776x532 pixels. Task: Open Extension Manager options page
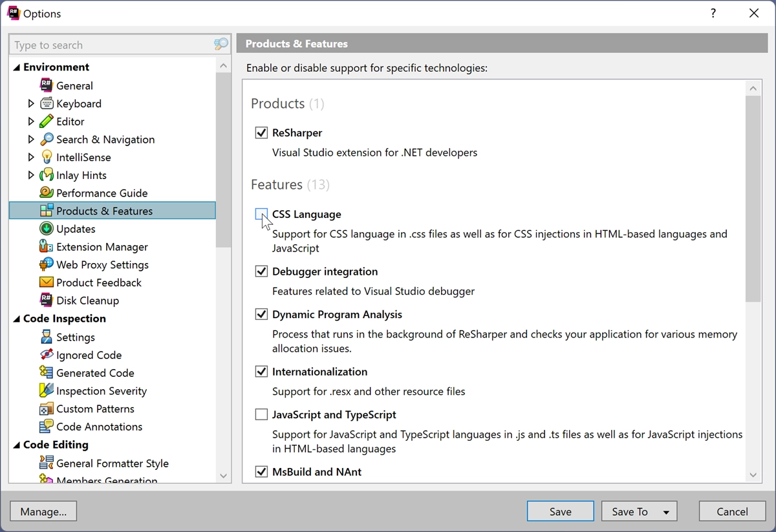click(x=102, y=247)
